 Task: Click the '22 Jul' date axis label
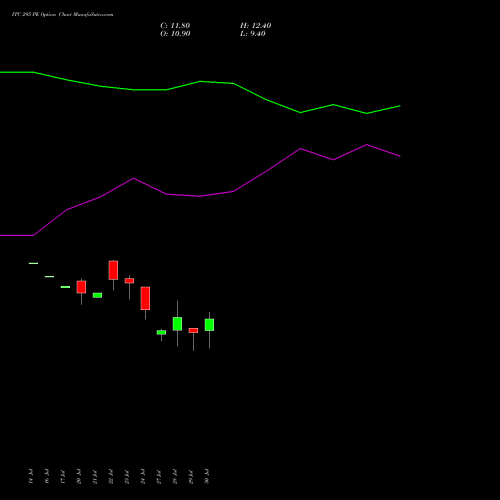coord(111,476)
